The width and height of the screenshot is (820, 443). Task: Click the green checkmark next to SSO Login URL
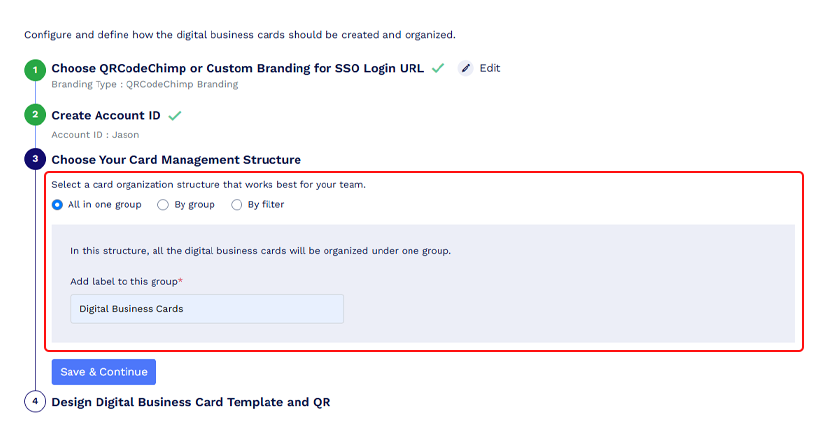tap(438, 68)
